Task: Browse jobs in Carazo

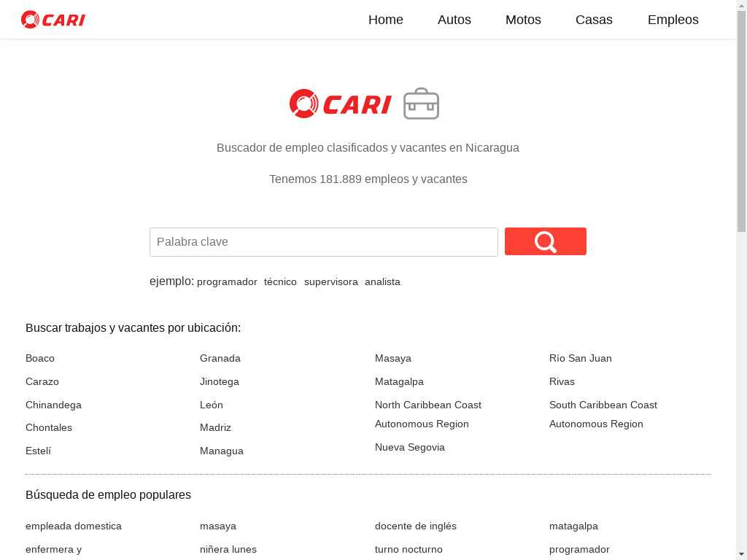Action: click(x=42, y=381)
